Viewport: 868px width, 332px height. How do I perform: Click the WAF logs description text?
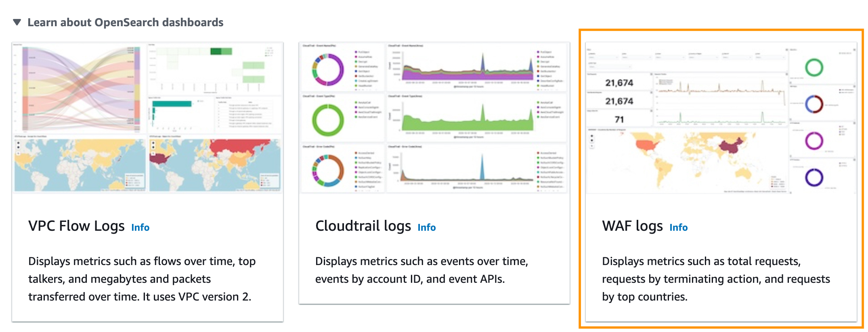pyautogui.click(x=716, y=279)
